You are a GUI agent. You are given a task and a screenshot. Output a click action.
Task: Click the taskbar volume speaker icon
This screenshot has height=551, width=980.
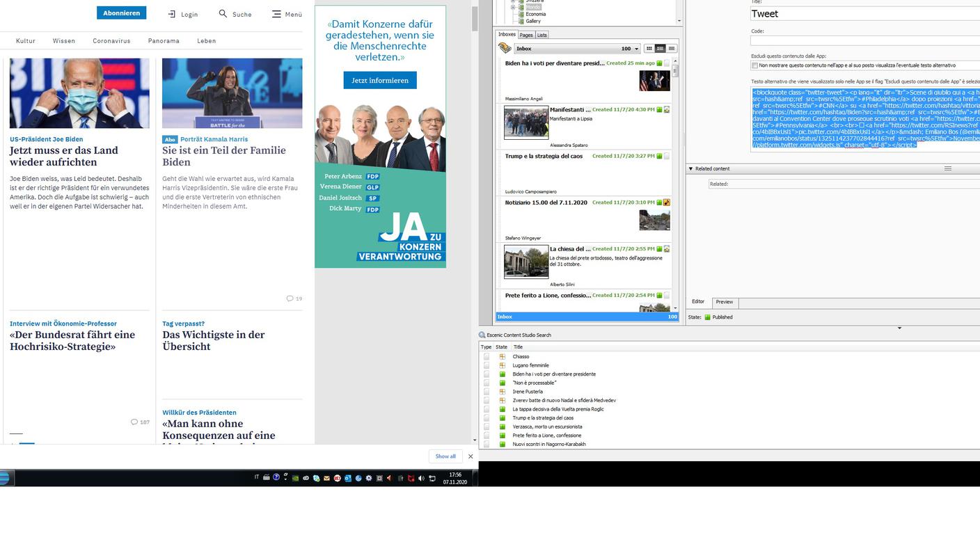click(421, 478)
